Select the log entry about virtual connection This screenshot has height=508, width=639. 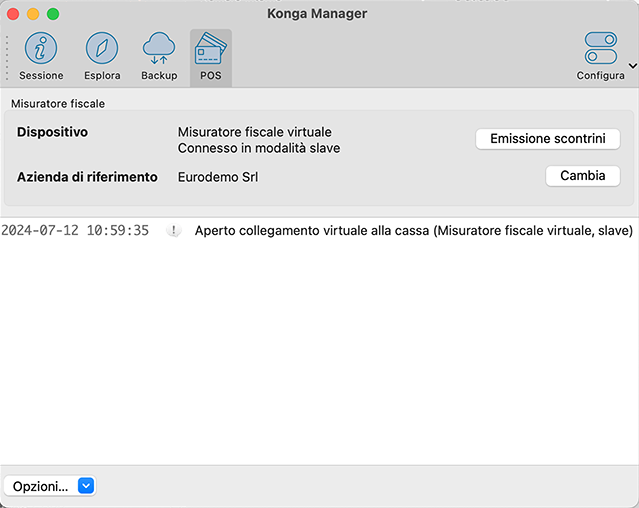[x=413, y=231]
